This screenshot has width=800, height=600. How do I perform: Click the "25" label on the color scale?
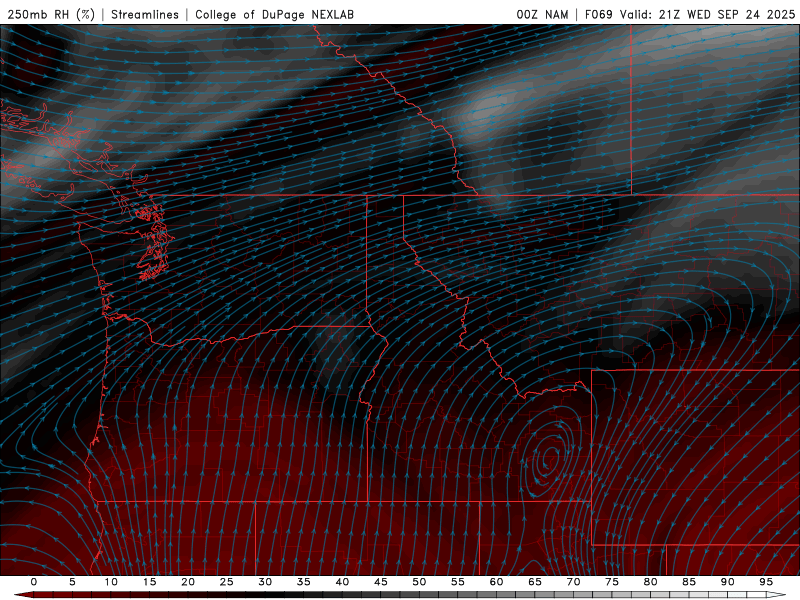tap(227, 582)
